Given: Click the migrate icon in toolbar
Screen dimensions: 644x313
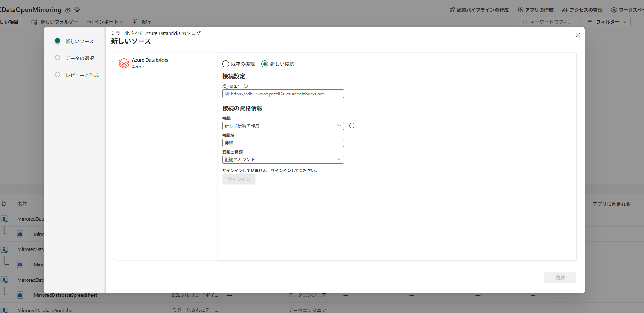Looking at the screenshot, I should tap(134, 22).
